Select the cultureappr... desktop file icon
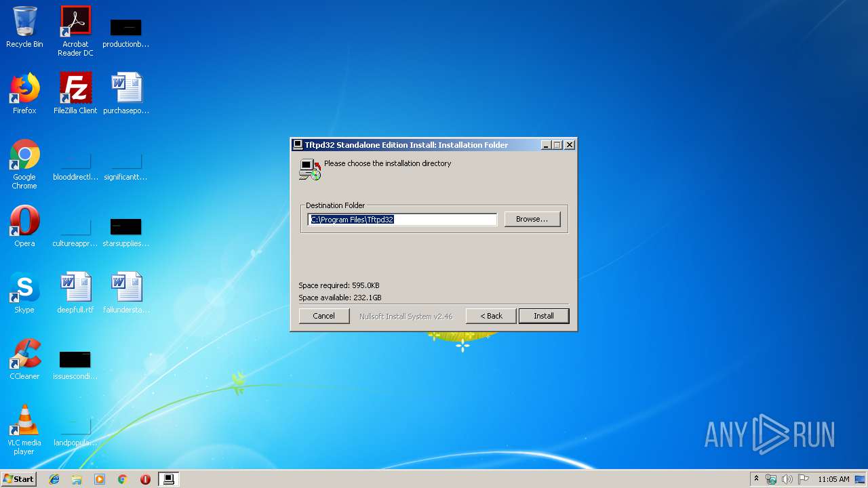Viewport: 868px width, 488px height. pyautogui.click(x=75, y=232)
